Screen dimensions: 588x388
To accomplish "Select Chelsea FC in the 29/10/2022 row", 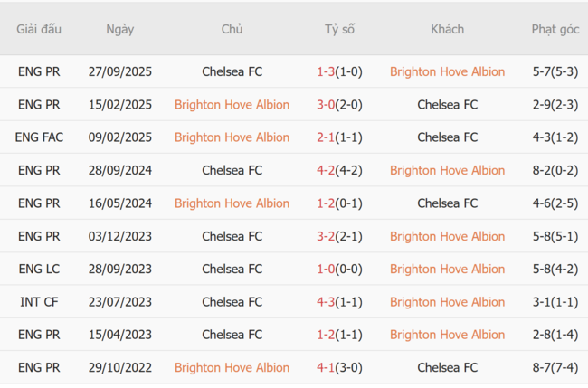I will (x=447, y=367).
